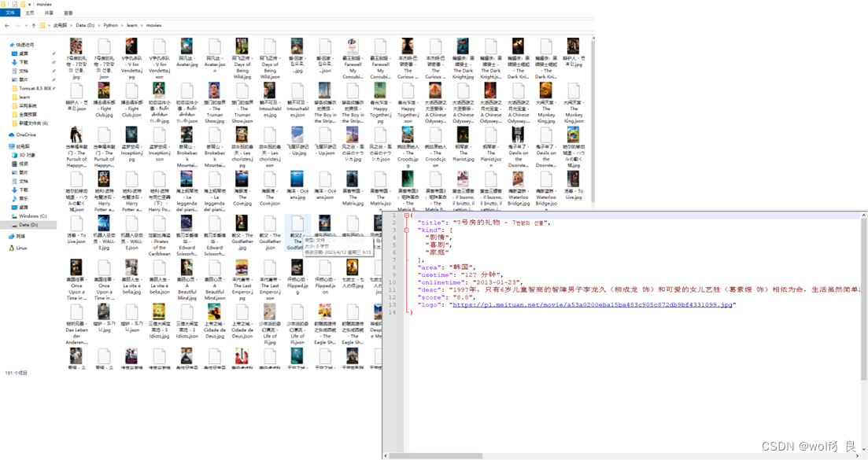The image size is (868, 460).
Task: Click Python in the address breadcrumb
Action: coord(111,25)
